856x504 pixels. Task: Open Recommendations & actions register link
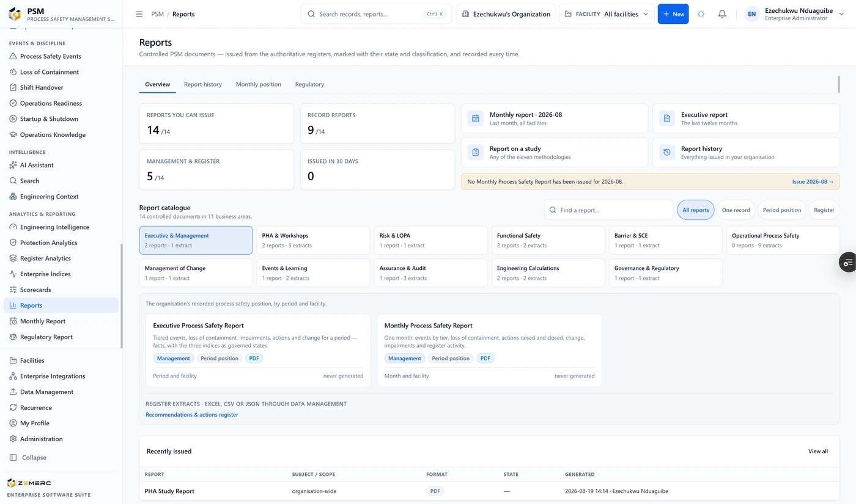point(192,415)
